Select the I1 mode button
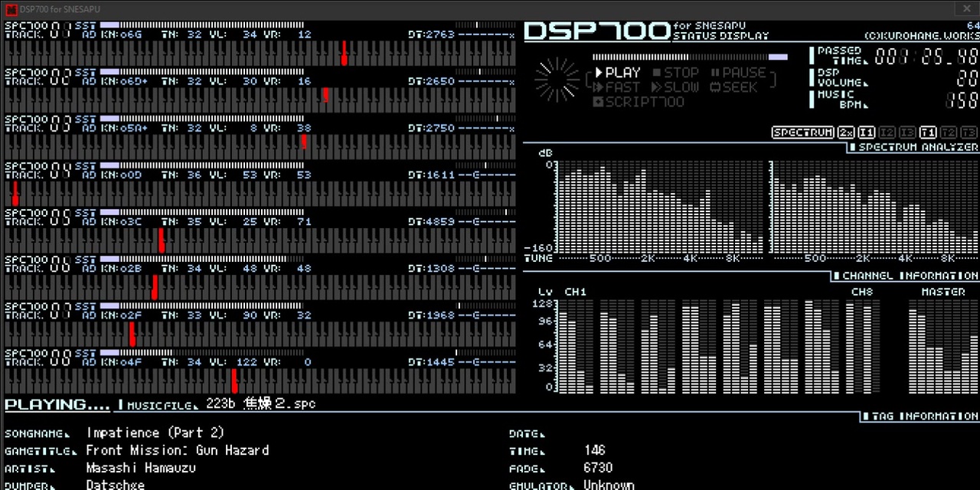 pos(867,132)
